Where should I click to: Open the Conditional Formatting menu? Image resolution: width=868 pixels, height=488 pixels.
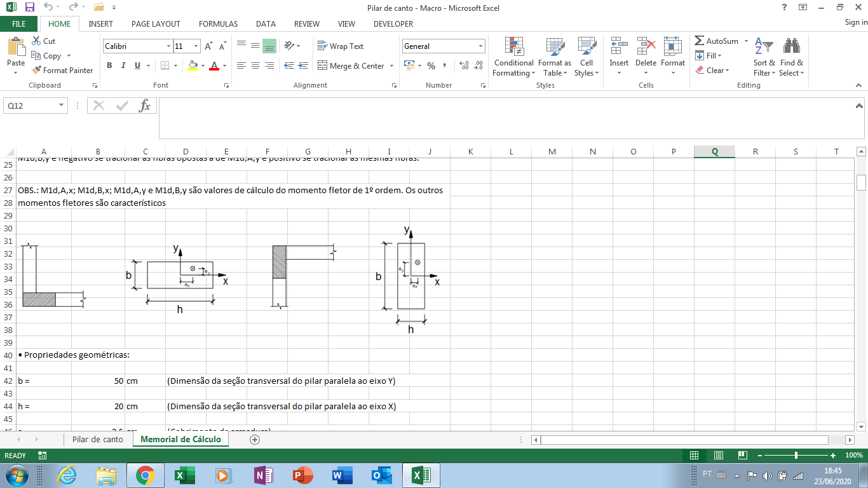tap(513, 57)
